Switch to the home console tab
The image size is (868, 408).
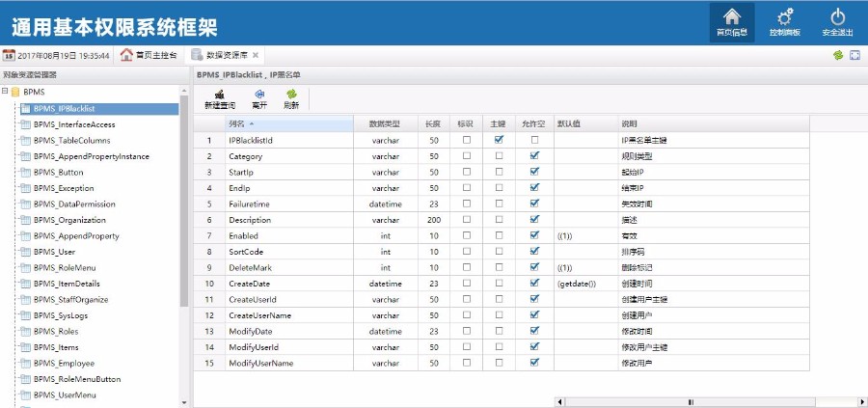click(149, 55)
